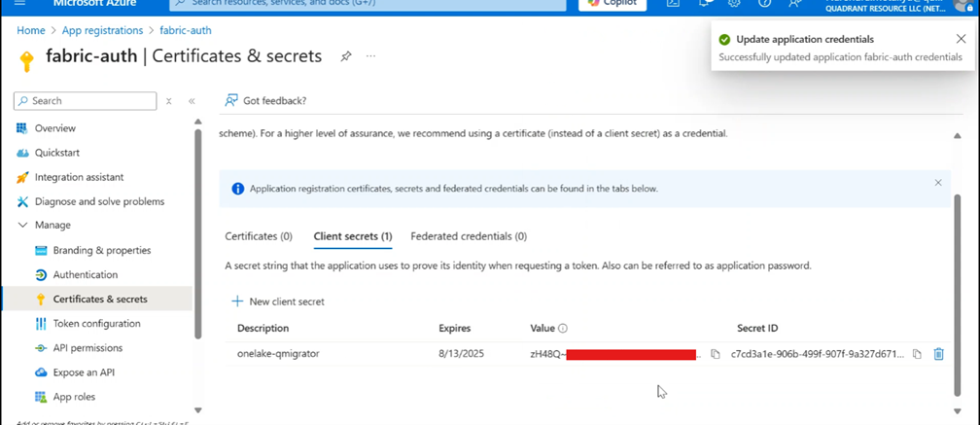Open Token configuration
Viewport: 980px width, 425px height.
(97, 323)
